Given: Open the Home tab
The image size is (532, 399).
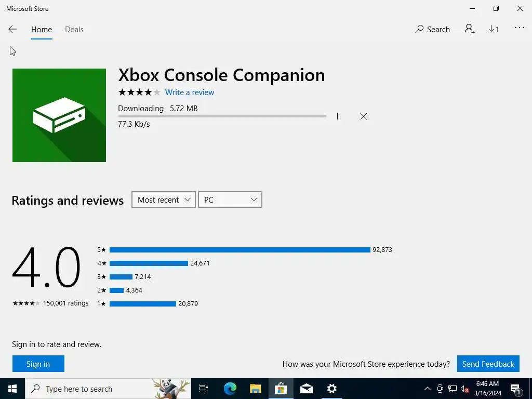Looking at the screenshot, I should (42, 30).
